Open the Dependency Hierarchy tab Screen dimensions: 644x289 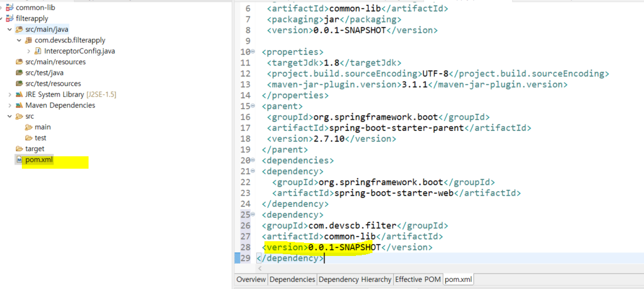(355, 280)
